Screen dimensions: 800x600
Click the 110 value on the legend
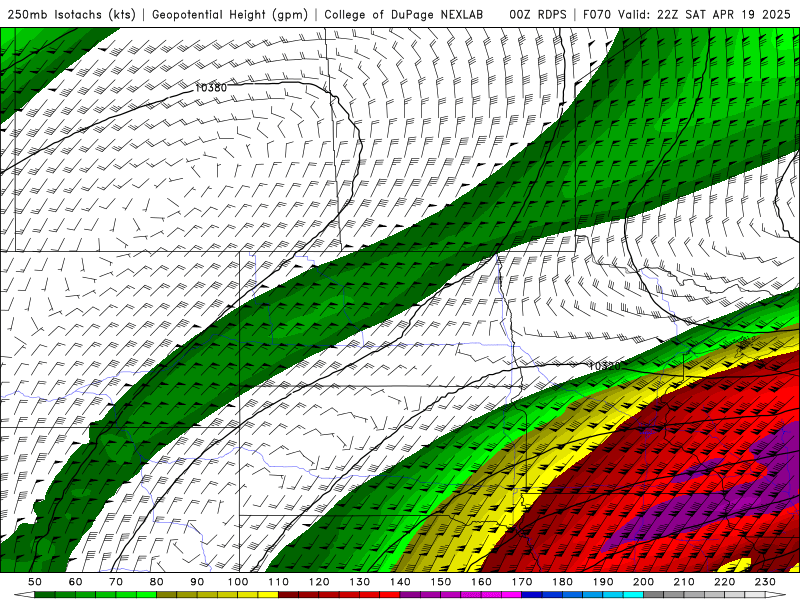pyautogui.click(x=279, y=582)
